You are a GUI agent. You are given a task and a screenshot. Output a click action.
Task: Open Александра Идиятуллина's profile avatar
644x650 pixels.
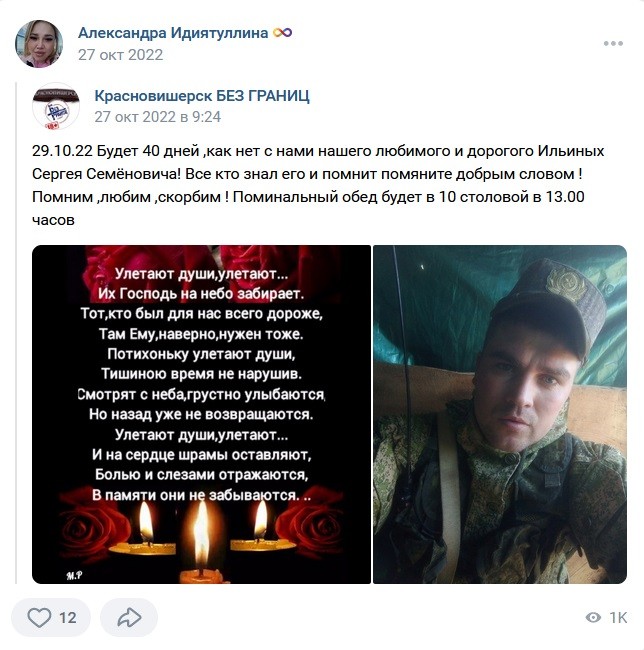coord(39,43)
